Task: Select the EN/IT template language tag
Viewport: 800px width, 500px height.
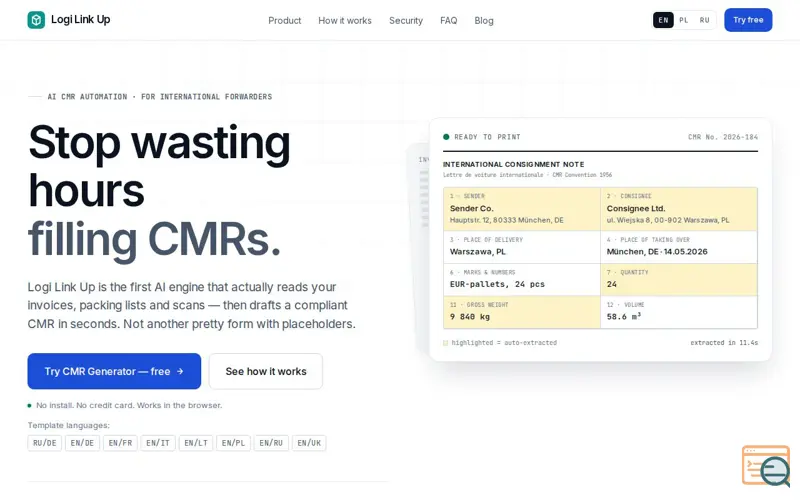Action: tap(158, 443)
